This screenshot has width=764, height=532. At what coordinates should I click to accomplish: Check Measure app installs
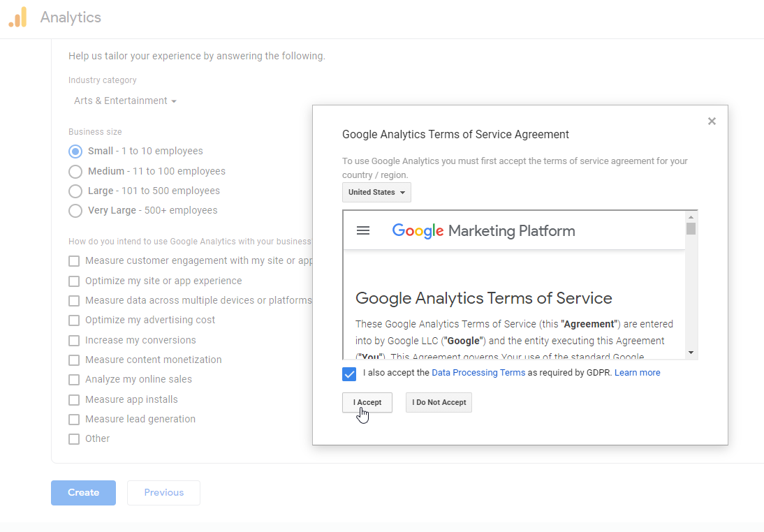[x=74, y=400]
